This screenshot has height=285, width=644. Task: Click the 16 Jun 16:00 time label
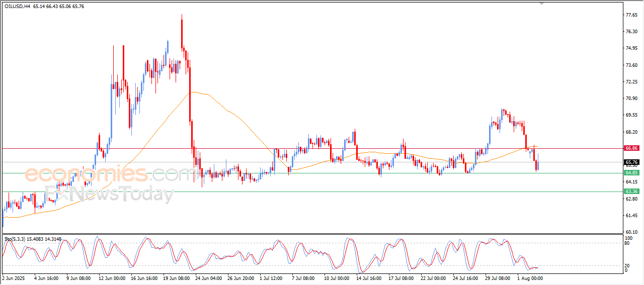click(x=143, y=278)
